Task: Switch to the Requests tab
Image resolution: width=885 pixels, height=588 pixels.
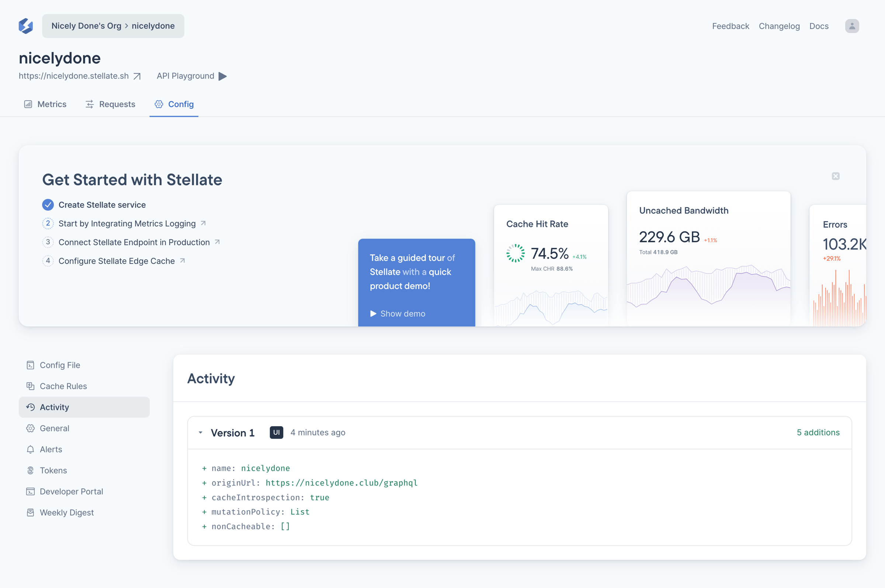Action: pos(110,104)
